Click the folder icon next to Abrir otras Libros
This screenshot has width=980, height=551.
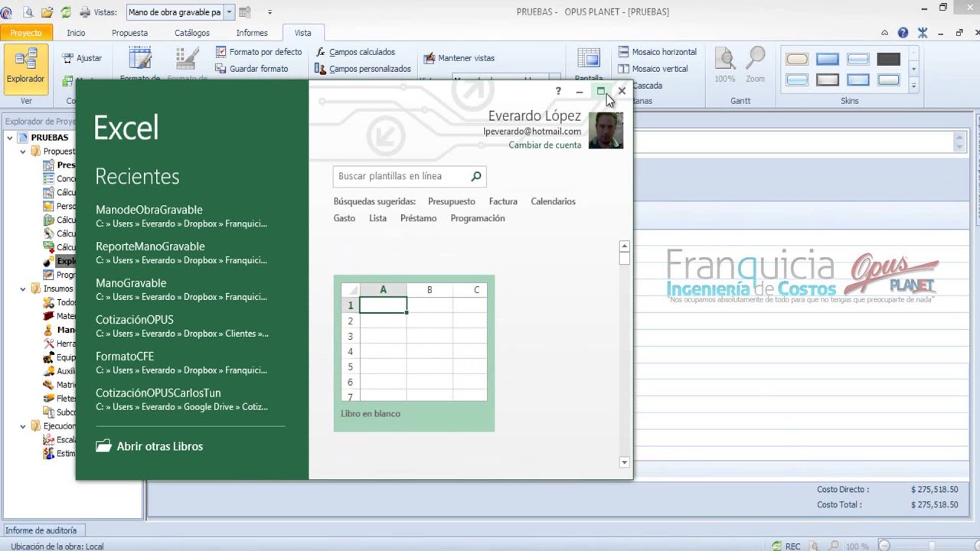103,446
